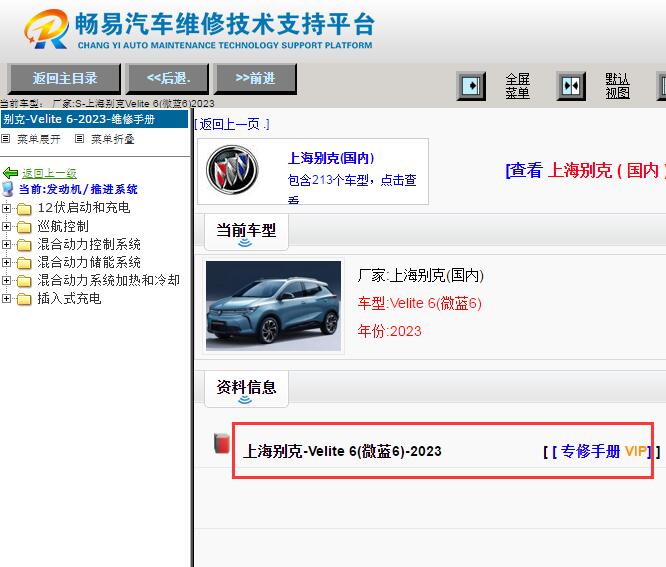Screen dimensions: 666x567
Task: Click folder icon of 插入式充电
Action: click(24, 299)
